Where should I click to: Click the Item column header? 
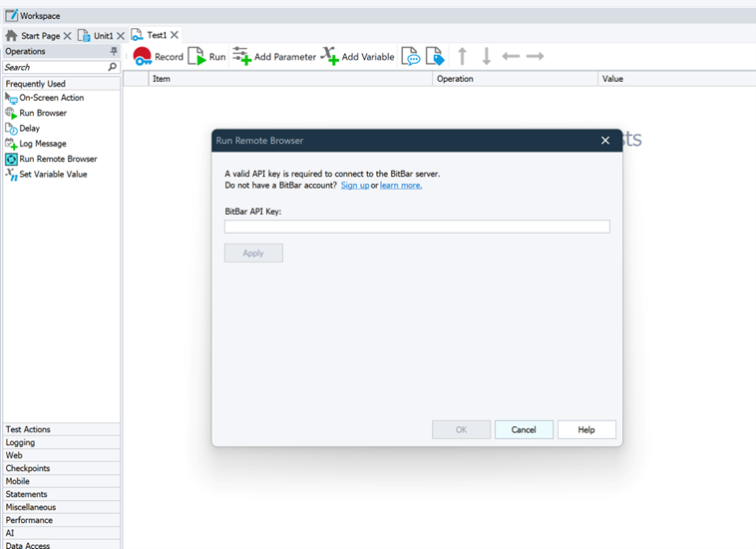290,79
